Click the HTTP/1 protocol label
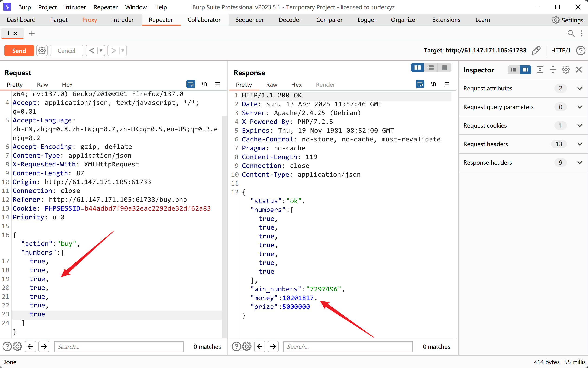The height and width of the screenshot is (368, 588). pos(560,50)
